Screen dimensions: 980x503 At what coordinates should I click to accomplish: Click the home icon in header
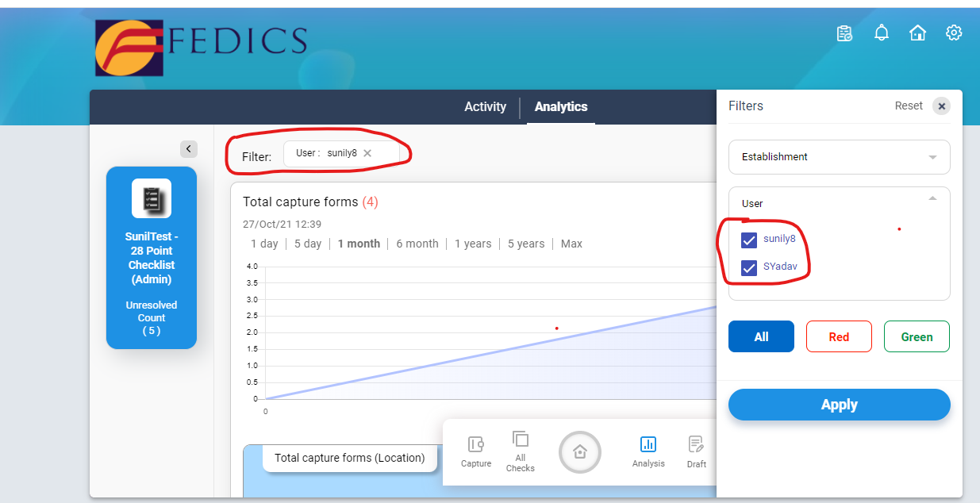(x=917, y=33)
